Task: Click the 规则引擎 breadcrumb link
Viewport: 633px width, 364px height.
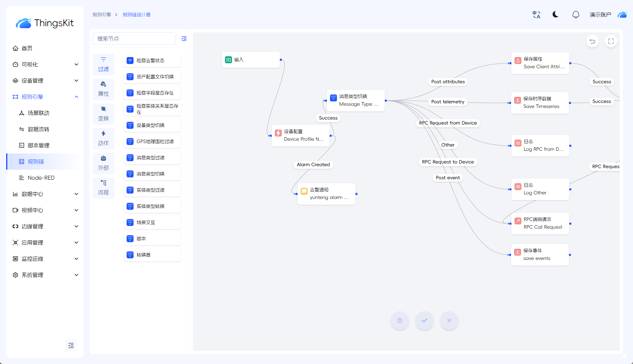Action: (102, 15)
